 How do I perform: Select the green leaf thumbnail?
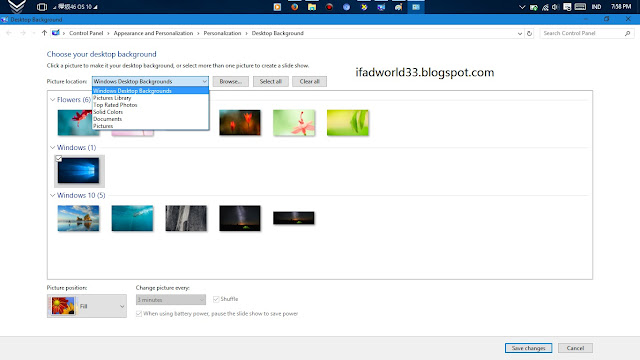348,122
